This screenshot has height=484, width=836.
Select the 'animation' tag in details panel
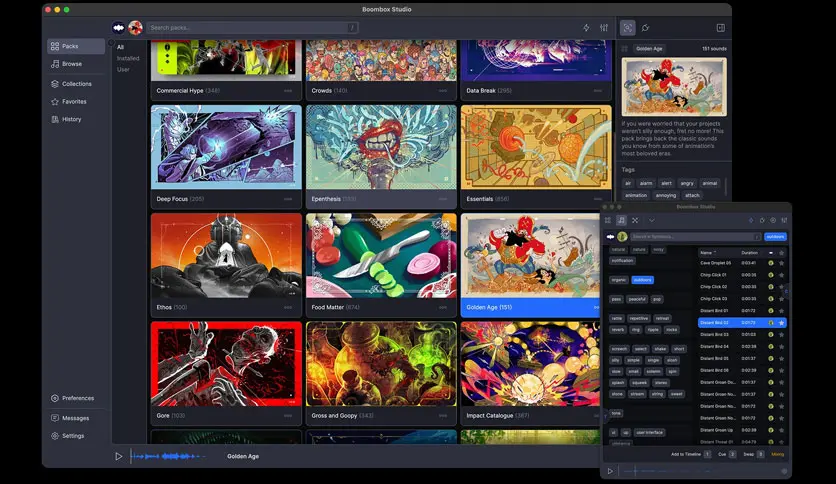pyautogui.click(x=636, y=196)
